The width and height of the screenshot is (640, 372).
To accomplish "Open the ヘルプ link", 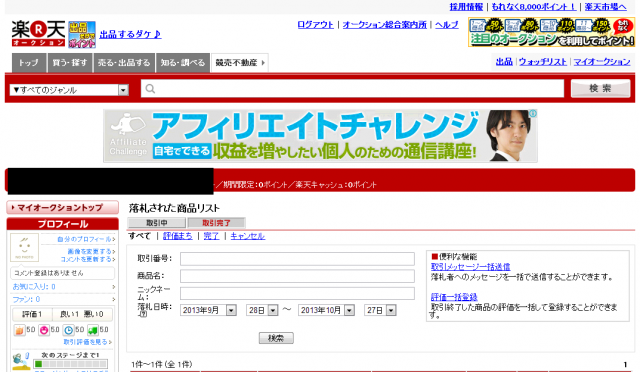I will pyautogui.click(x=447, y=25).
